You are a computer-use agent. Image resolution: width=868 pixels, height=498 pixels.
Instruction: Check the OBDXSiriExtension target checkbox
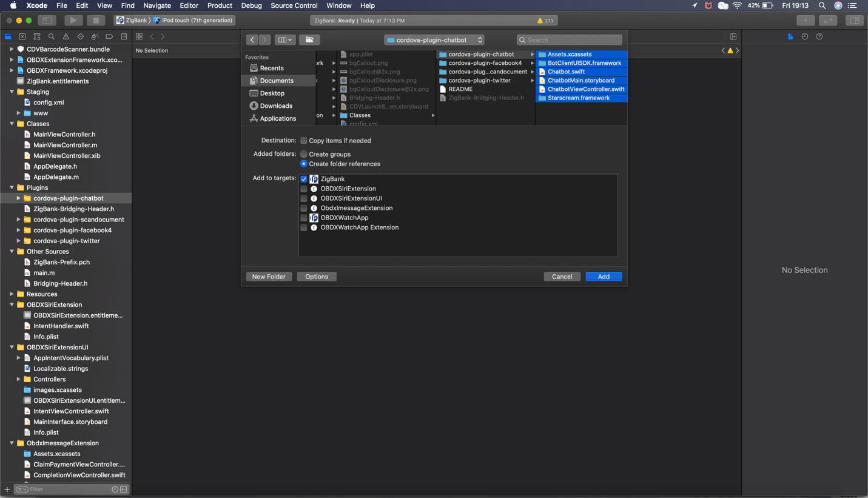point(304,189)
